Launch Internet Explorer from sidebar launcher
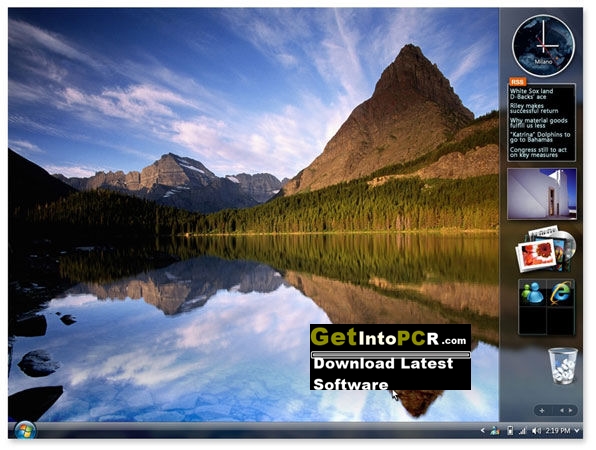Screen dimensions: 596x450 pyautogui.click(x=560, y=293)
